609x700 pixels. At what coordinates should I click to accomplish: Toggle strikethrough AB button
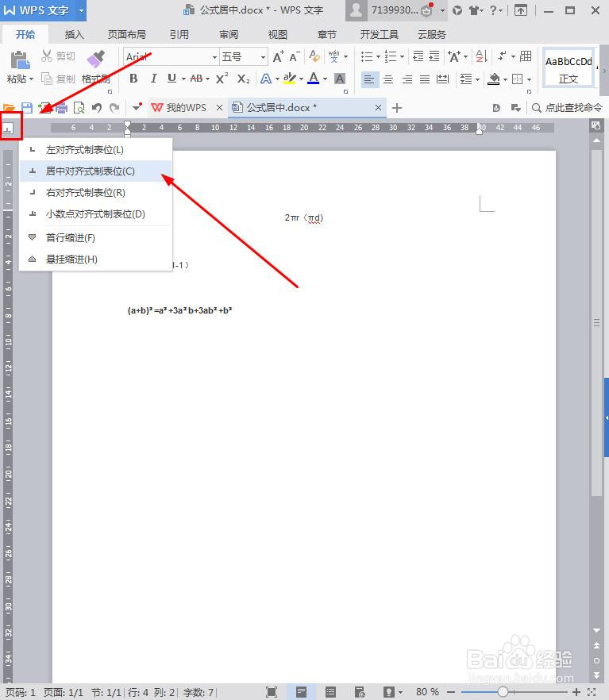(x=196, y=79)
